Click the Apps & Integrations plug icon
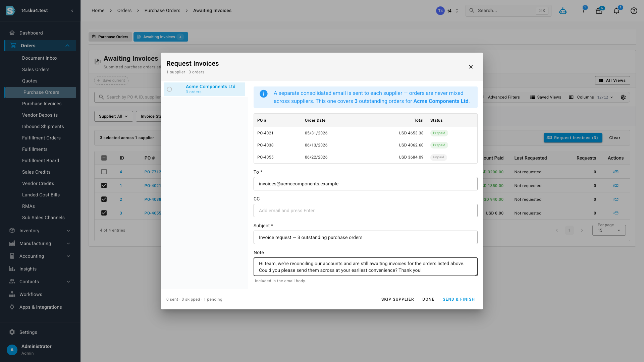 [x=12, y=307]
